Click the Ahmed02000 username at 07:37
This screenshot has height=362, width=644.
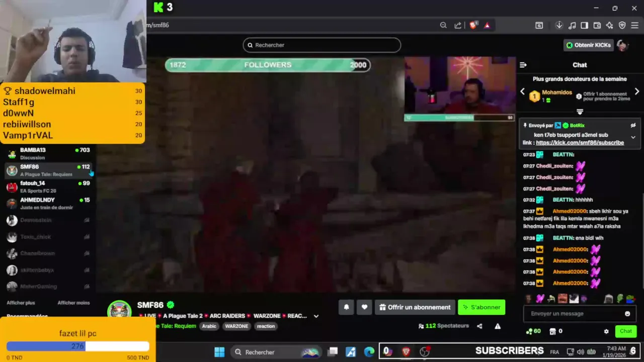(x=570, y=211)
